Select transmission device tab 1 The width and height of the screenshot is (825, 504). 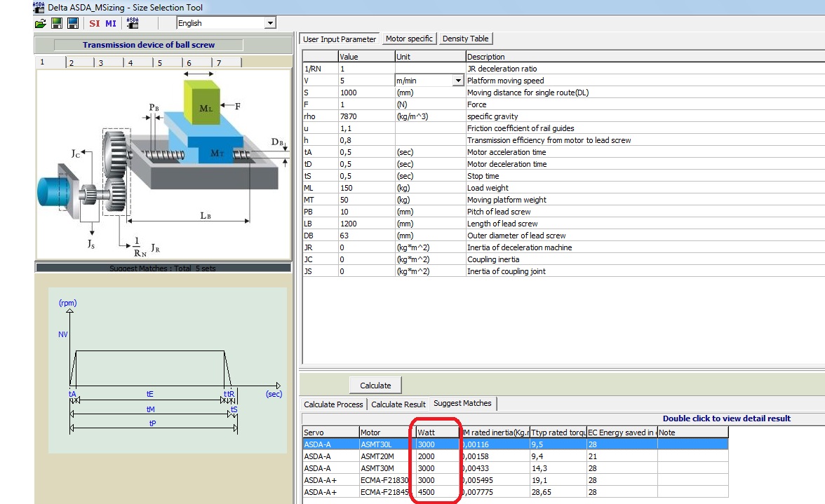pos(51,62)
